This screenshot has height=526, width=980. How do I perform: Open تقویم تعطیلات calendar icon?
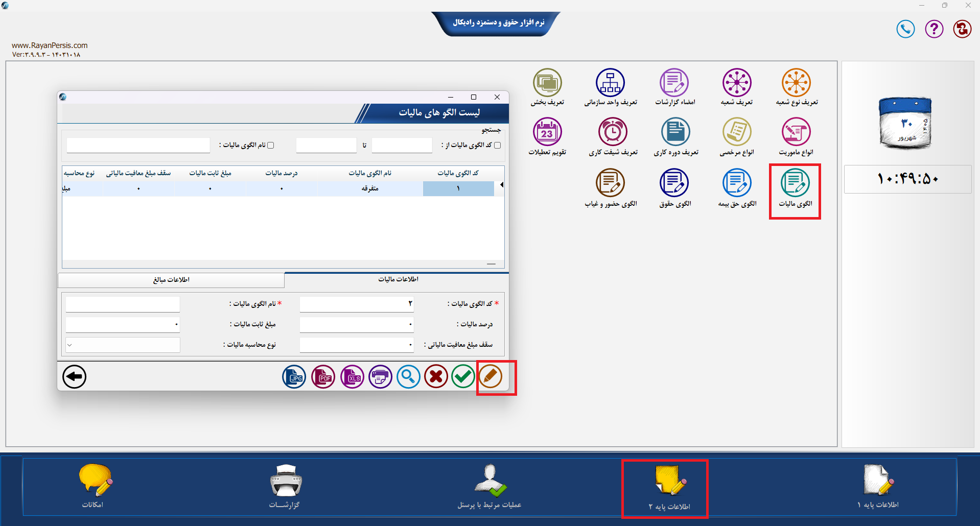tap(547, 132)
